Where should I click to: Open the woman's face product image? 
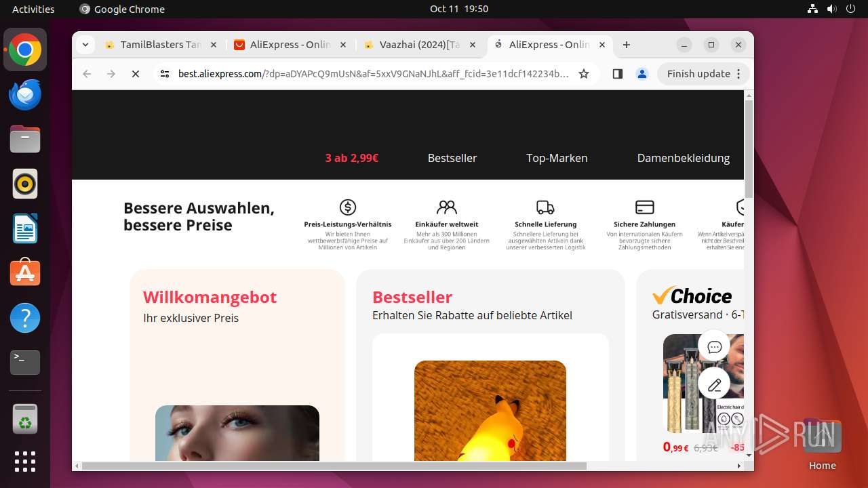coord(237,433)
